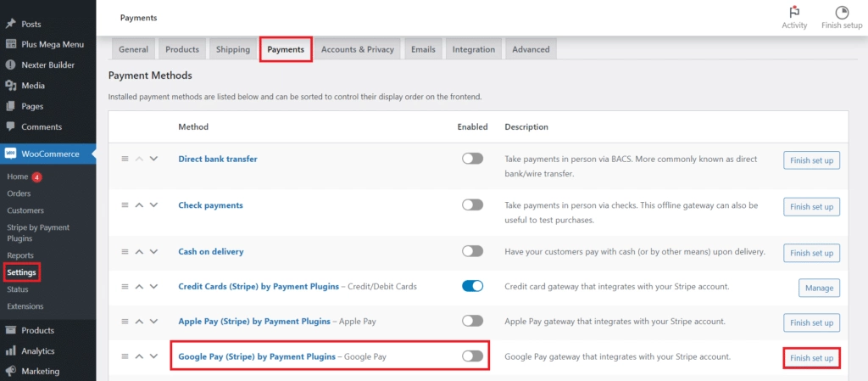This screenshot has height=381, width=868.
Task: Grab the drag handle for Direct bank transfer
Action: pos(125,159)
